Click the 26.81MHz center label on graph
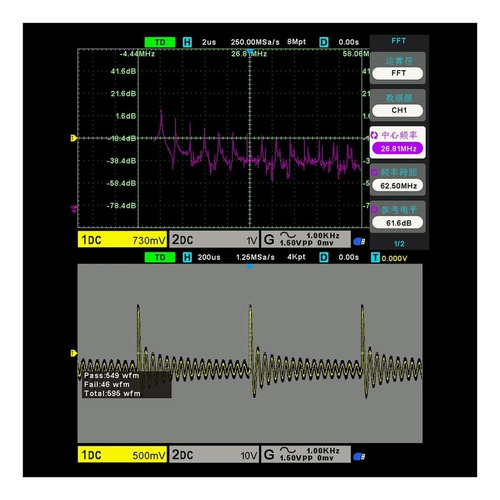The image size is (500, 500). (249, 54)
